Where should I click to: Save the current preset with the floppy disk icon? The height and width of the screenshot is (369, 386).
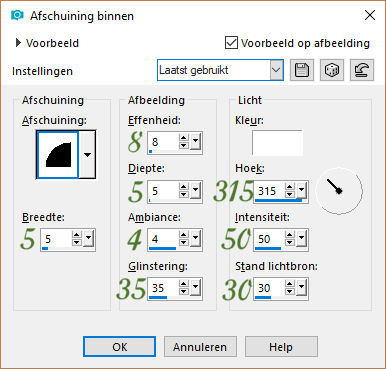302,70
